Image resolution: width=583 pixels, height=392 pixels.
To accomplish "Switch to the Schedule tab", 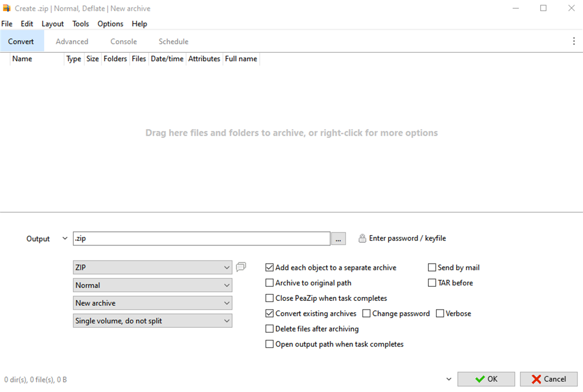I will click(174, 41).
